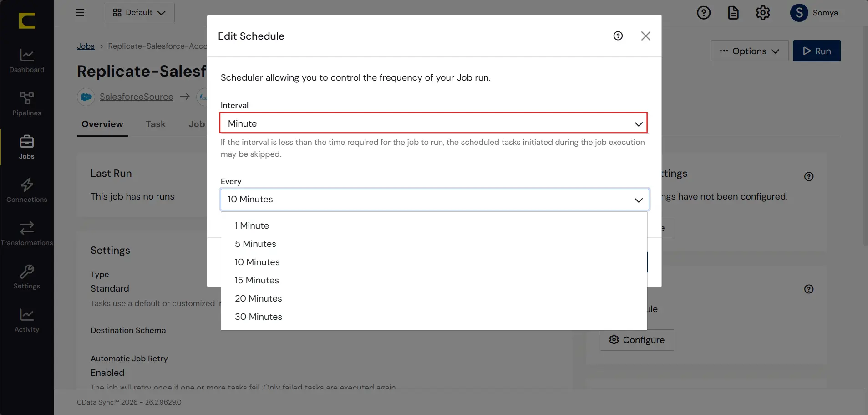This screenshot has height=415, width=868.
Task: Choose 5 Minutes from the list
Action: 434,244
